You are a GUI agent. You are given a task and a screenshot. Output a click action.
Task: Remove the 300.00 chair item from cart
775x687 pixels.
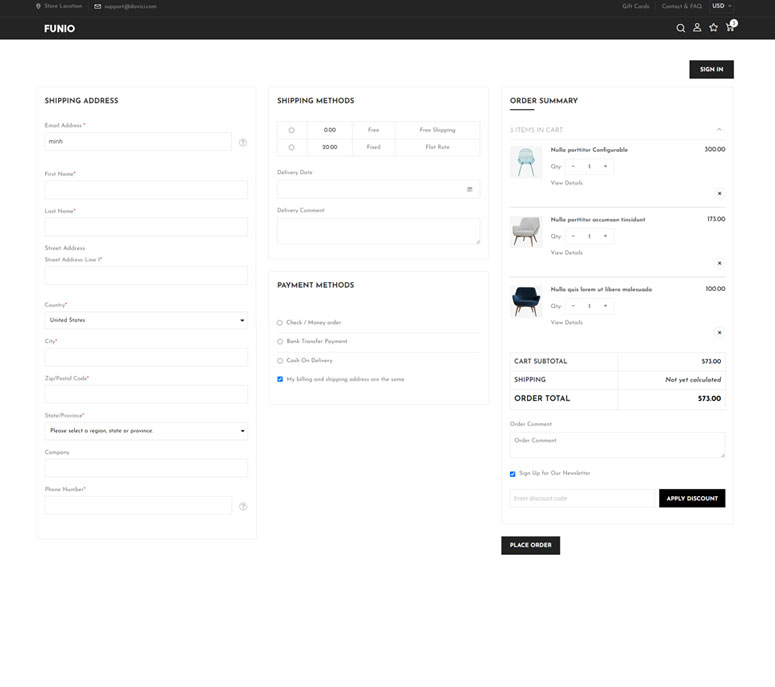[719, 193]
